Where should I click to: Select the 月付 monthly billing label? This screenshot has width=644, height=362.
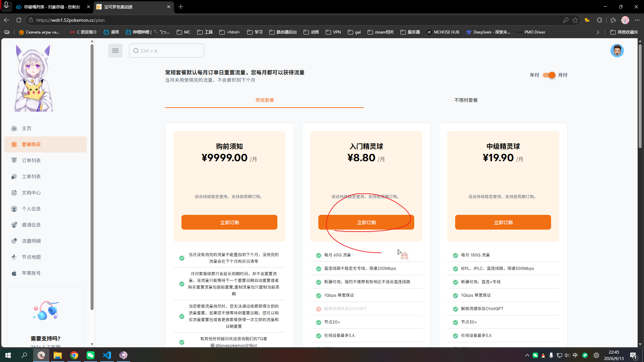(x=563, y=75)
